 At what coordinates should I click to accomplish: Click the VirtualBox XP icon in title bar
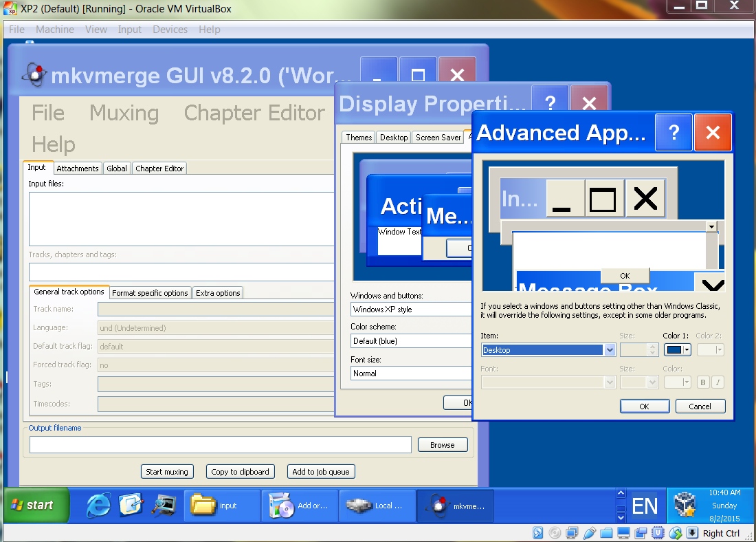tap(10, 9)
